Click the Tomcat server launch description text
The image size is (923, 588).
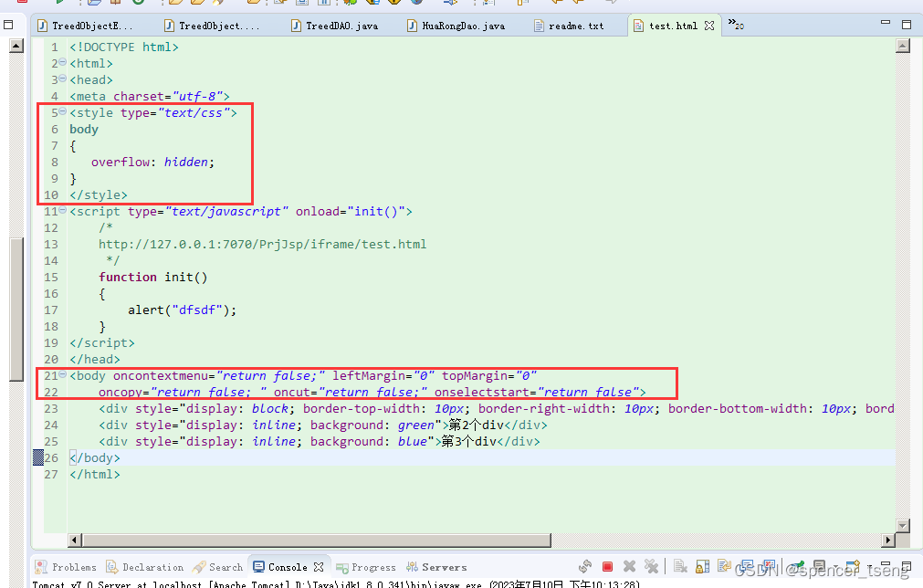pos(336,583)
